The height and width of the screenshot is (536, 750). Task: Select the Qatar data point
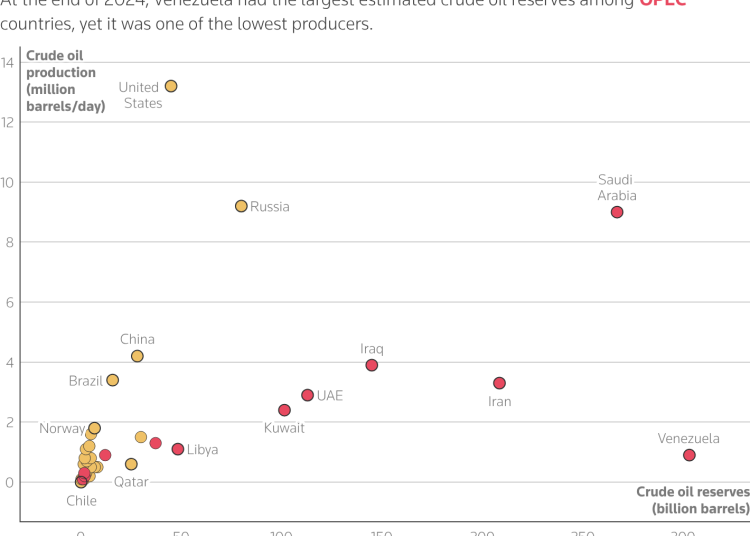tap(131, 464)
